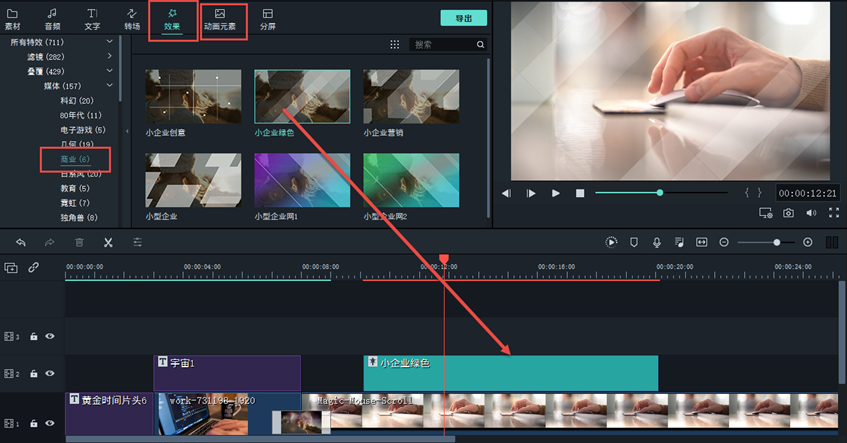Click the 导出 export button

click(463, 18)
